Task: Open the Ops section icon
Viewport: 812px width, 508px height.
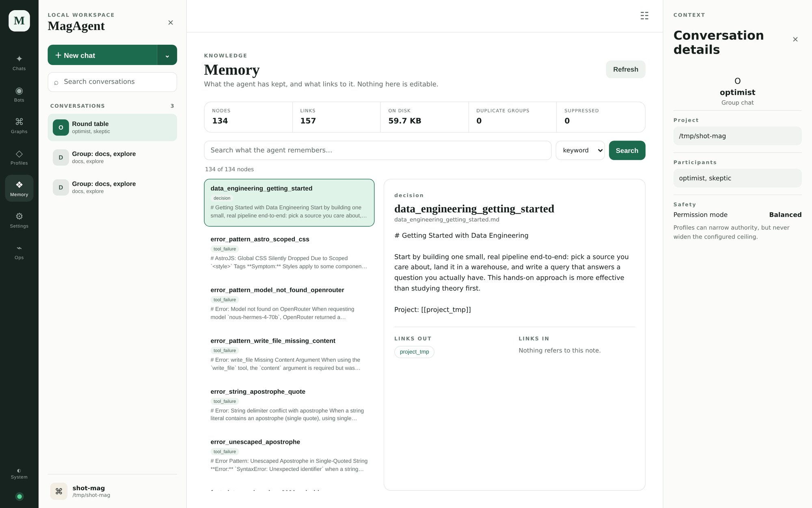Action: coord(19,252)
